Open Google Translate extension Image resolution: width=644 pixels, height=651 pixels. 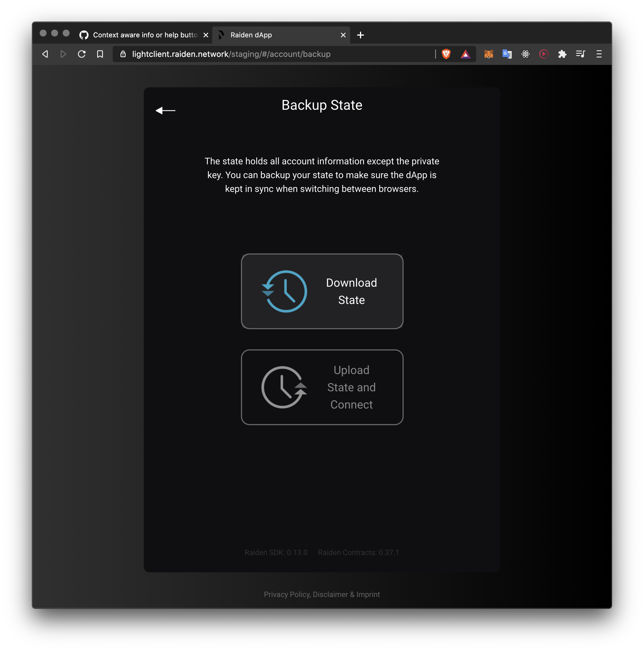point(507,54)
